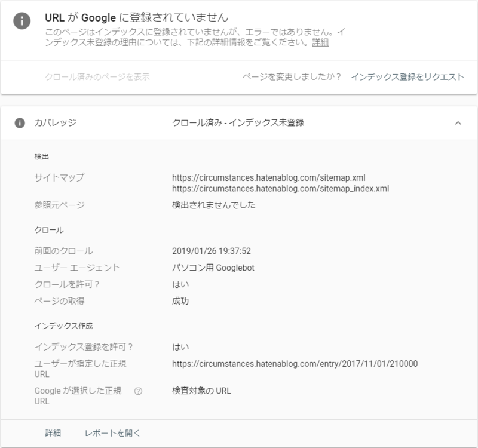Click レポートを開く
Screen dimensions: 478x448
(112, 433)
